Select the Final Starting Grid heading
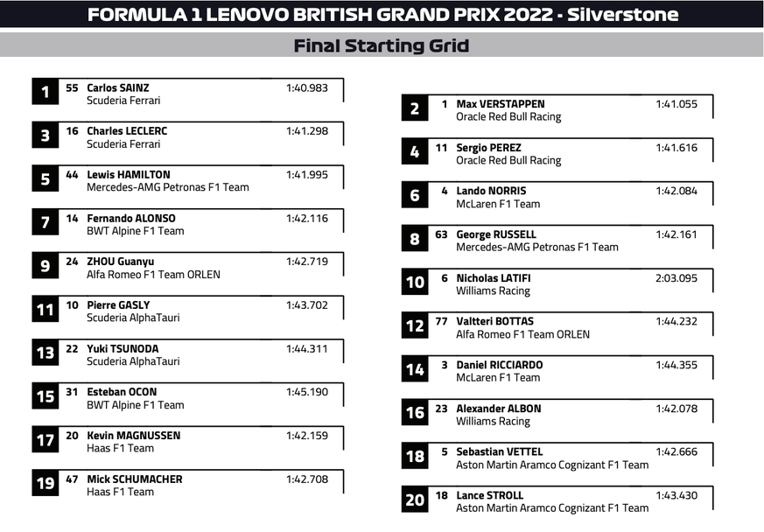 (x=382, y=45)
